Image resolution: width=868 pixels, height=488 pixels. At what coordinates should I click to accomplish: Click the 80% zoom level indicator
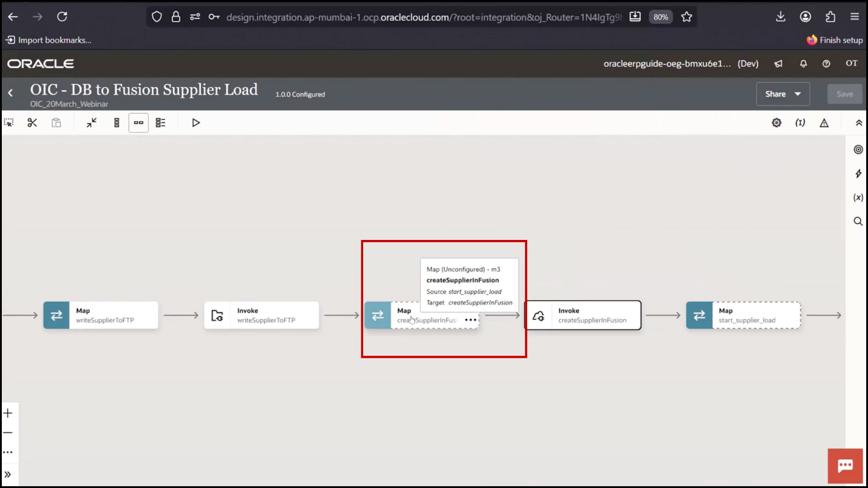(660, 17)
